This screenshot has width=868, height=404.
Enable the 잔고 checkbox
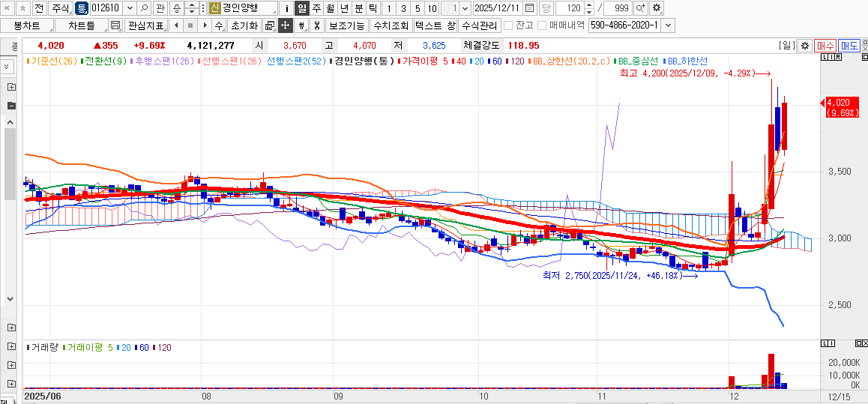(509, 25)
